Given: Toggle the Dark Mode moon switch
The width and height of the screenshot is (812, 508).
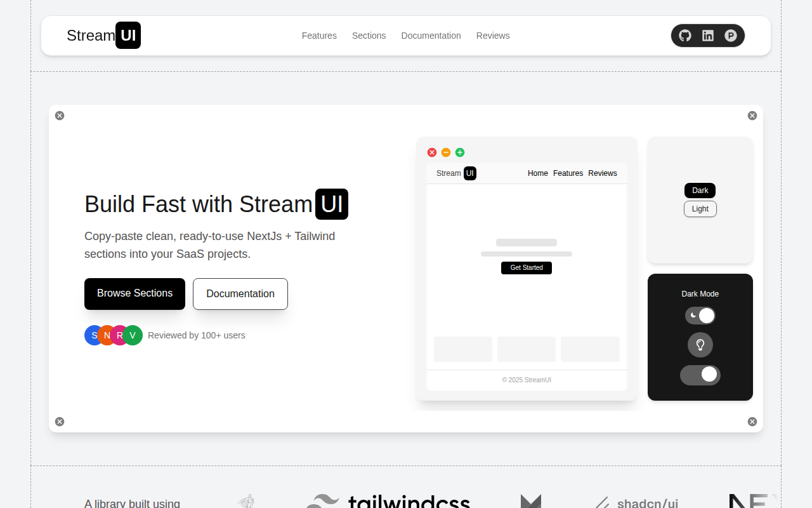Looking at the screenshot, I should pos(700,316).
